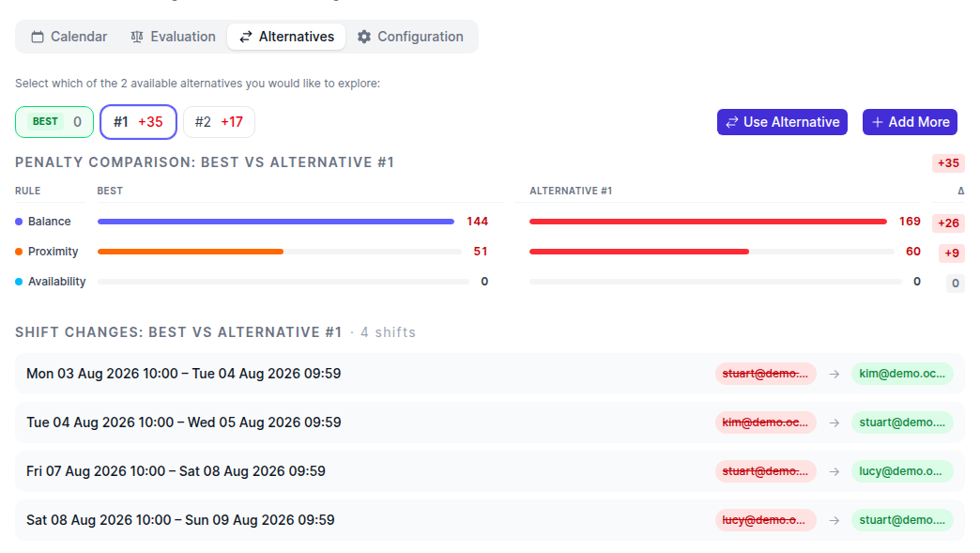Click the gear Configuration icon

(x=364, y=37)
